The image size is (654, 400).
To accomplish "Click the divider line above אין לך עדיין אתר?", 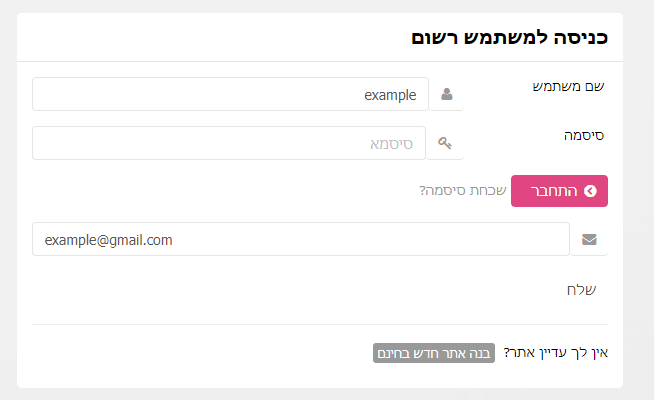I will [320, 325].
